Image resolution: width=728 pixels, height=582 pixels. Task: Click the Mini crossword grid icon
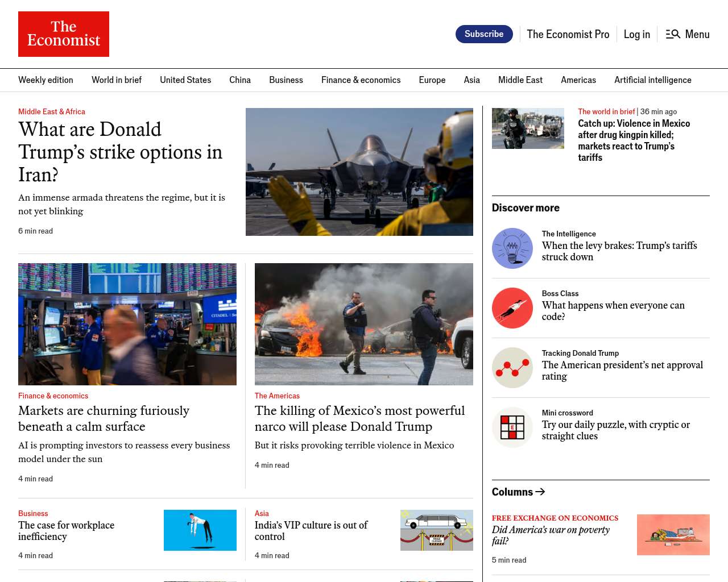(x=512, y=427)
